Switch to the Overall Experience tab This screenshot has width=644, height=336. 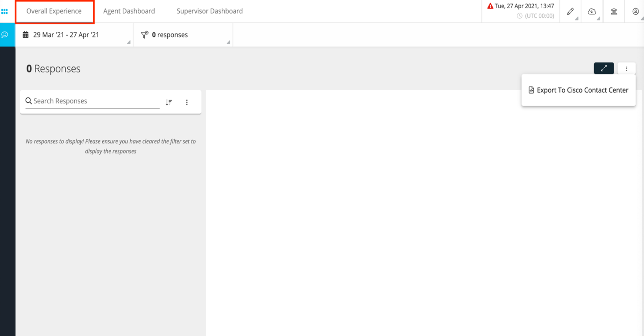click(x=54, y=11)
